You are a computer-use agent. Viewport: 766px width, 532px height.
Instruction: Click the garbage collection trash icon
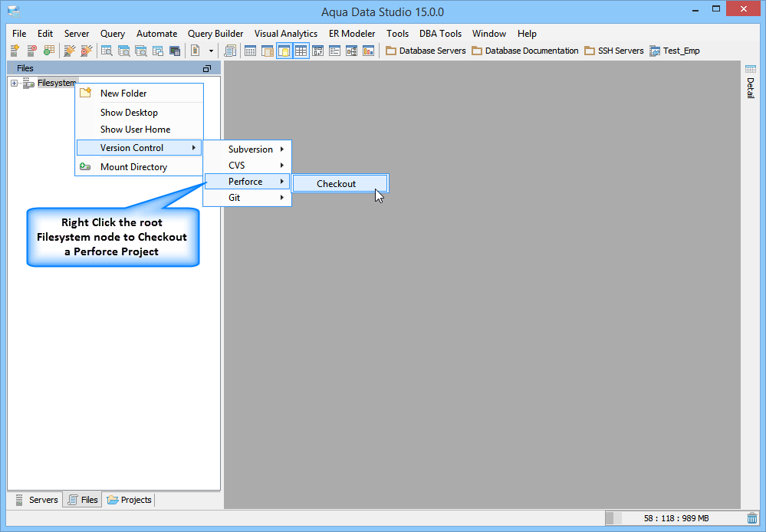752,518
